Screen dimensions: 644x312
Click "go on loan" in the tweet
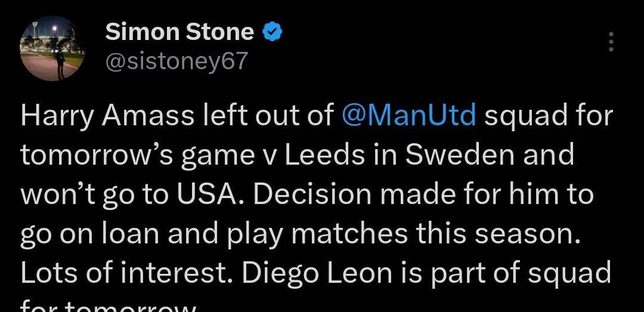[x=89, y=234]
